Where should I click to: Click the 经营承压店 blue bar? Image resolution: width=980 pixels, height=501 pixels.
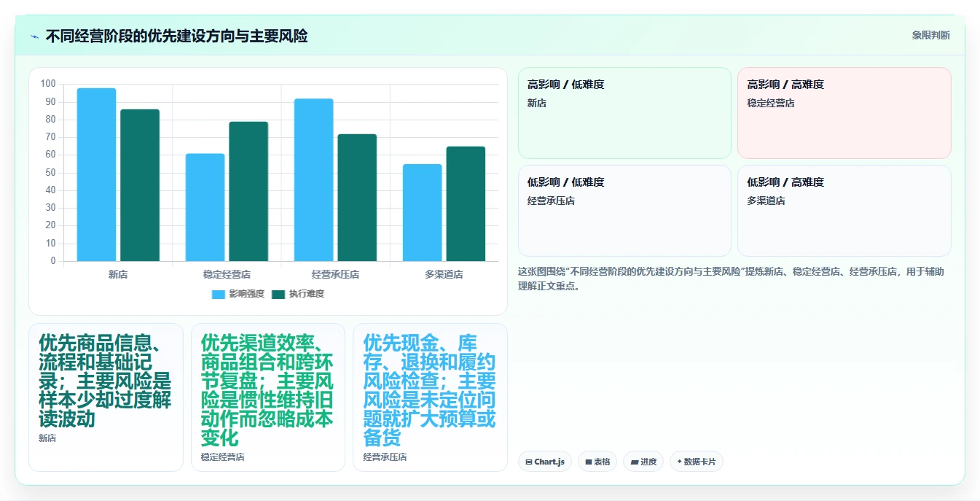(x=313, y=180)
